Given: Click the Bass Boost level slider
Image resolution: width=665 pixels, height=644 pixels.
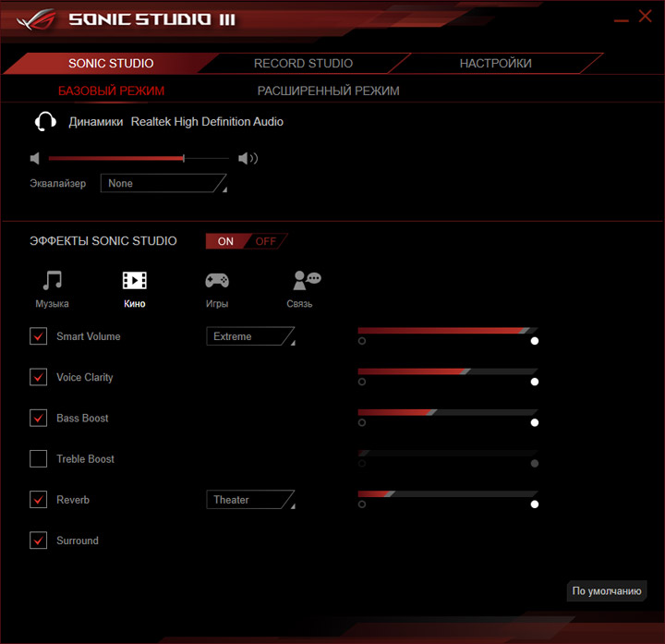Looking at the screenshot, I should [448, 412].
